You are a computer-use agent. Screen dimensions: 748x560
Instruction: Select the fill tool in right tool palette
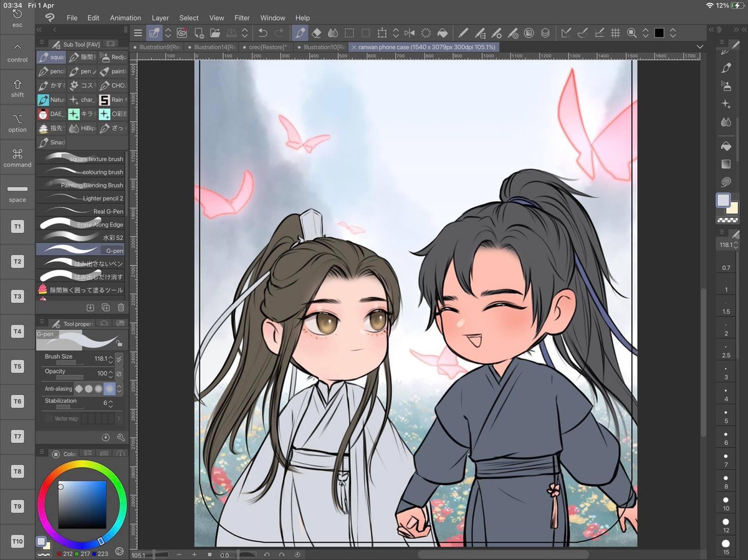click(x=726, y=146)
